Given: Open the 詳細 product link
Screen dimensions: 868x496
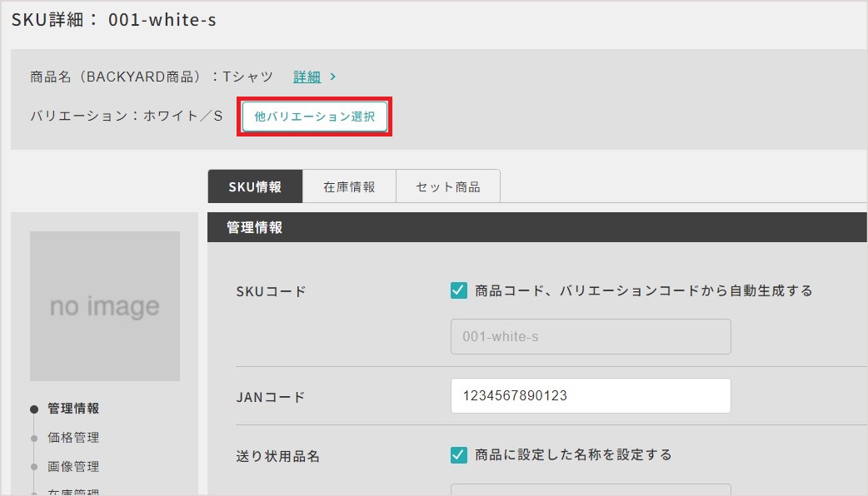Looking at the screenshot, I should click(307, 77).
